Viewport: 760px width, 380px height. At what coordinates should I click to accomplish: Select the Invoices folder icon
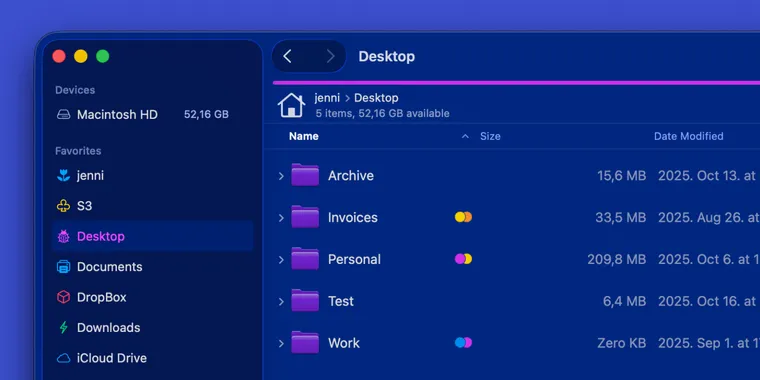(305, 217)
